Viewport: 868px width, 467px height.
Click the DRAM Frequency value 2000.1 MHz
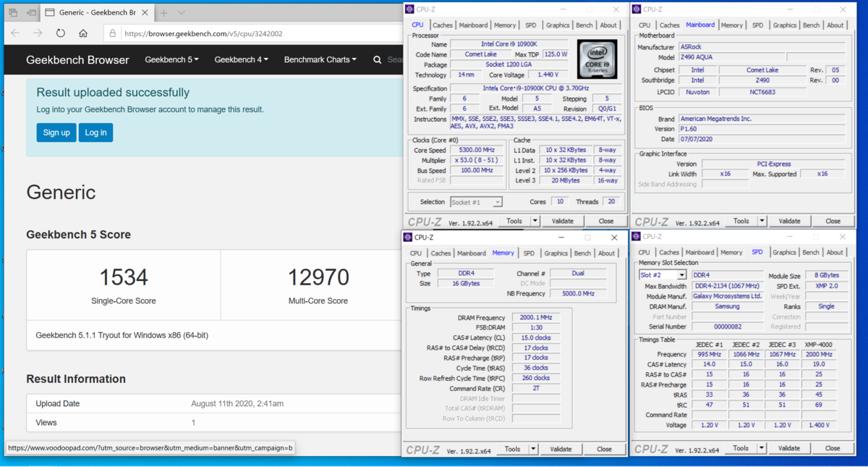536,318
